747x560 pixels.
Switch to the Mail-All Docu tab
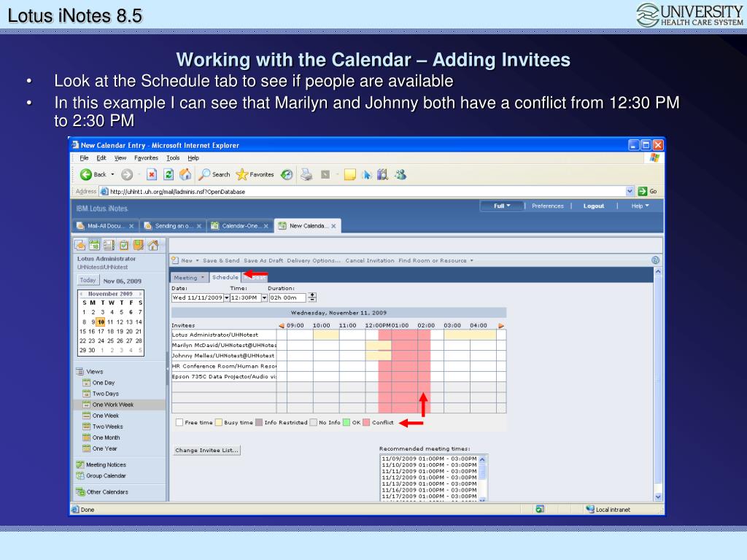coord(105,226)
